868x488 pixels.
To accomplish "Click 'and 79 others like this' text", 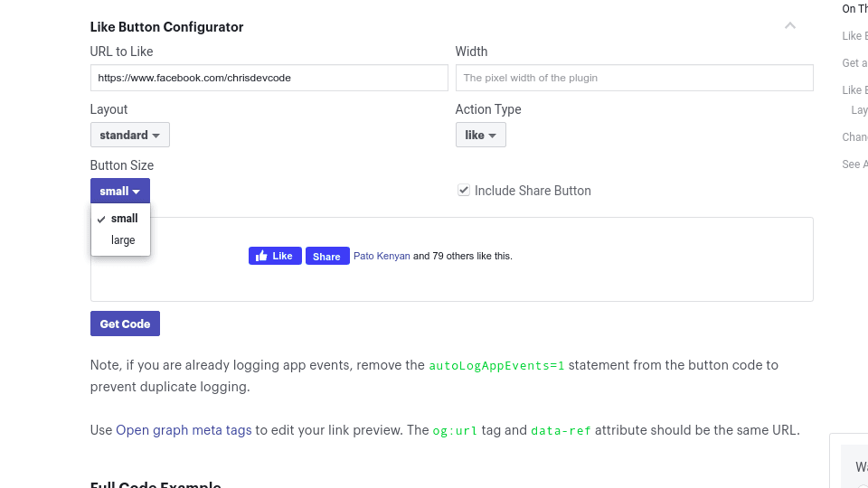I will 463,256.
